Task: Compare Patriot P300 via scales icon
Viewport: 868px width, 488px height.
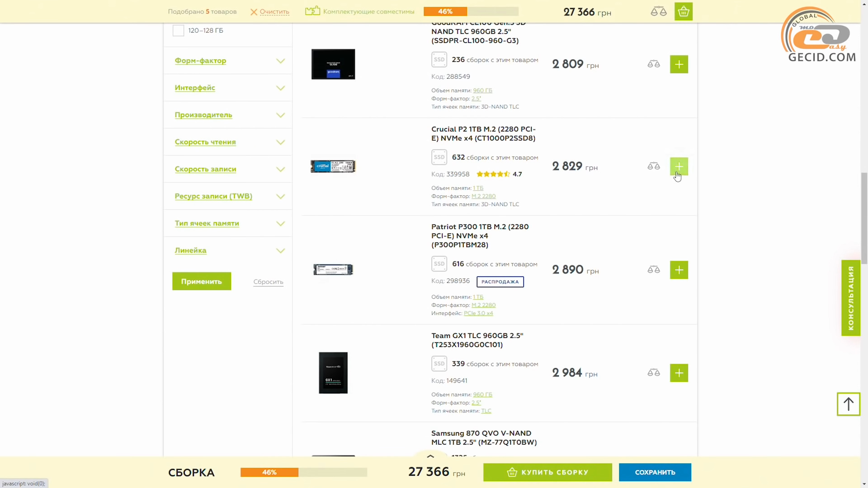Action: (x=653, y=270)
